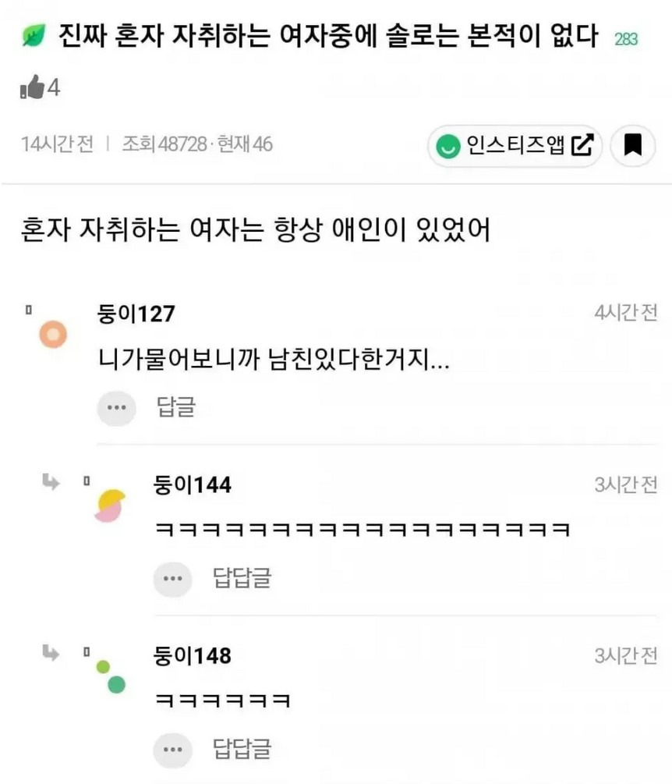This screenshot has height=784, width=672.
Task: Click the post title text
Action: point(328,37)
